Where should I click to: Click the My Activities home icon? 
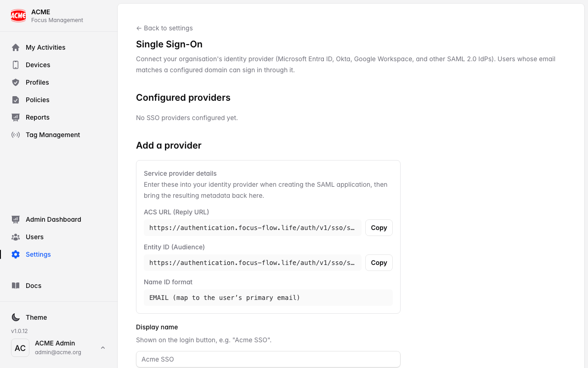click(x=16, y=47)
